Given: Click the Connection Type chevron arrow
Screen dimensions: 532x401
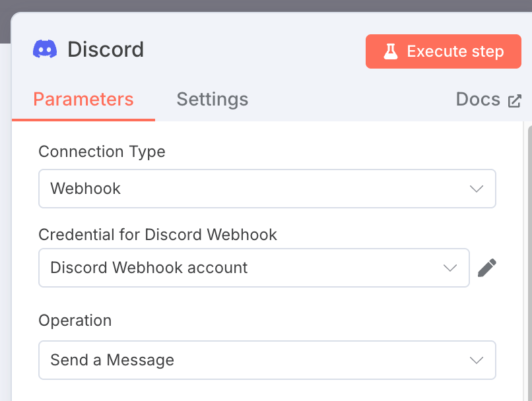Looking at the screenshot, I should click(477, 189).
